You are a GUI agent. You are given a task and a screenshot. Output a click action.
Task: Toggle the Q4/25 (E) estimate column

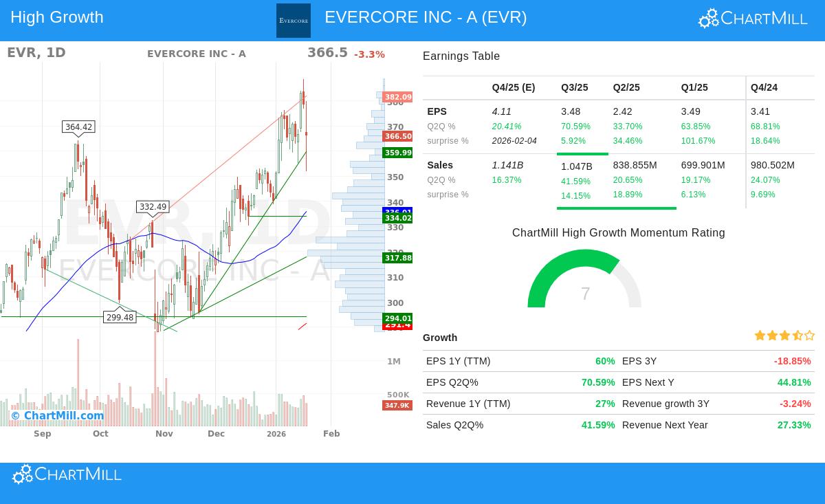click(x=513, y=87)
